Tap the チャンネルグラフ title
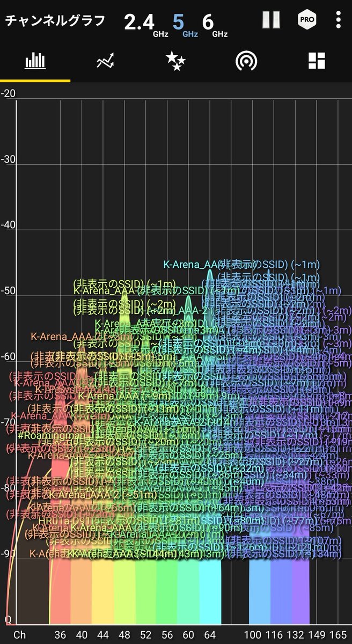 55,21
